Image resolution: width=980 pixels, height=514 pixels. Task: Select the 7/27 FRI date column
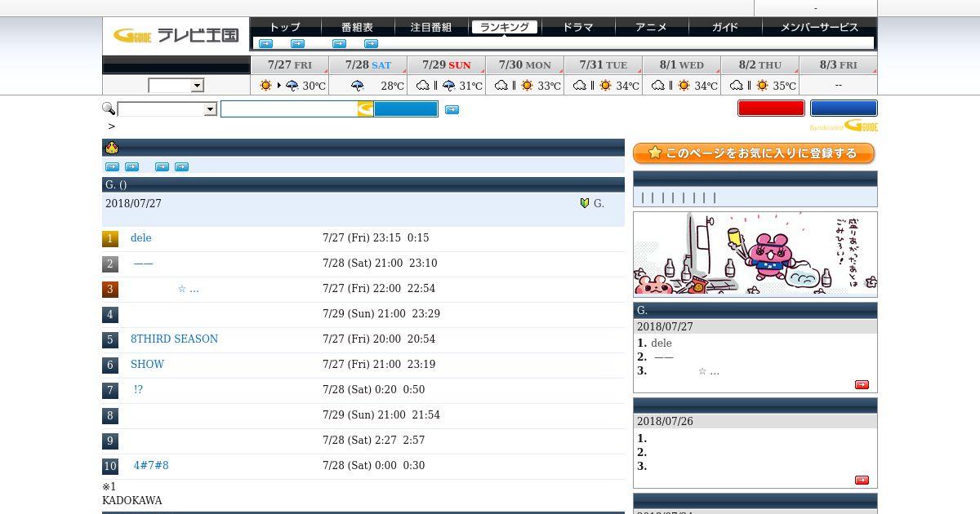click(289, 64)
